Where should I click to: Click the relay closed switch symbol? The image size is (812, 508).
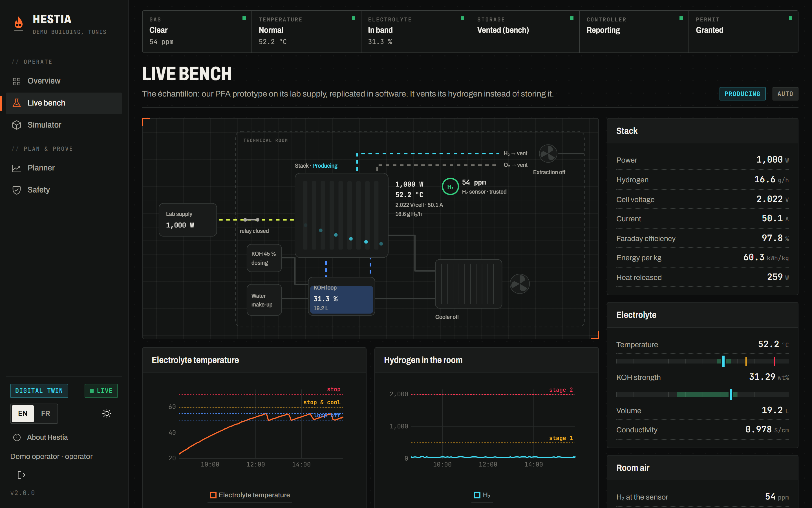[x=251, y=220]
